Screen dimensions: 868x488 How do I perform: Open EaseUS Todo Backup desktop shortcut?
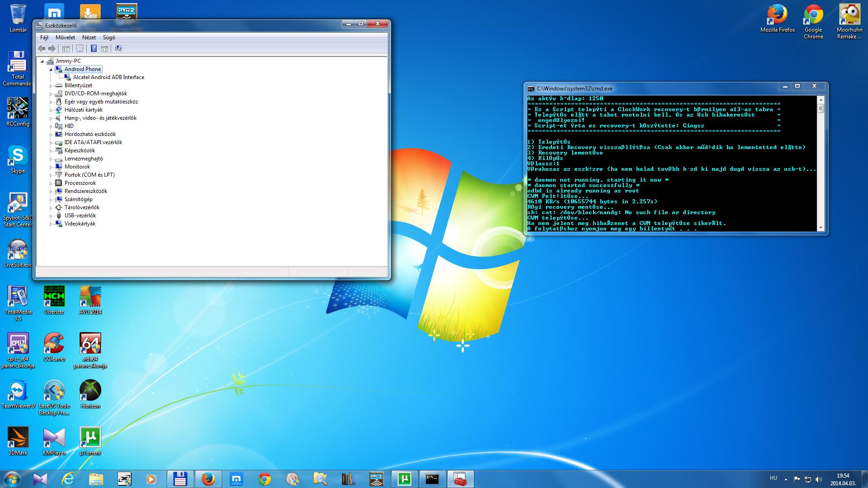pyautogui.click(x=54, y=398)
